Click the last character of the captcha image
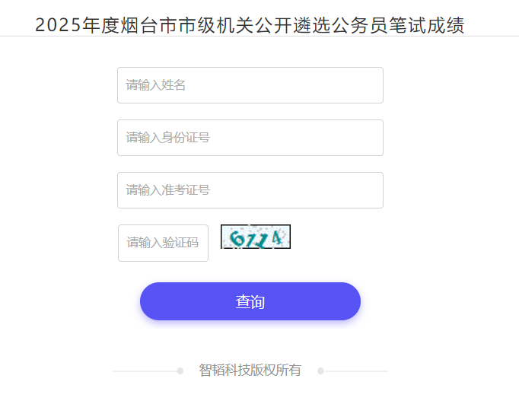 point(278,238)
